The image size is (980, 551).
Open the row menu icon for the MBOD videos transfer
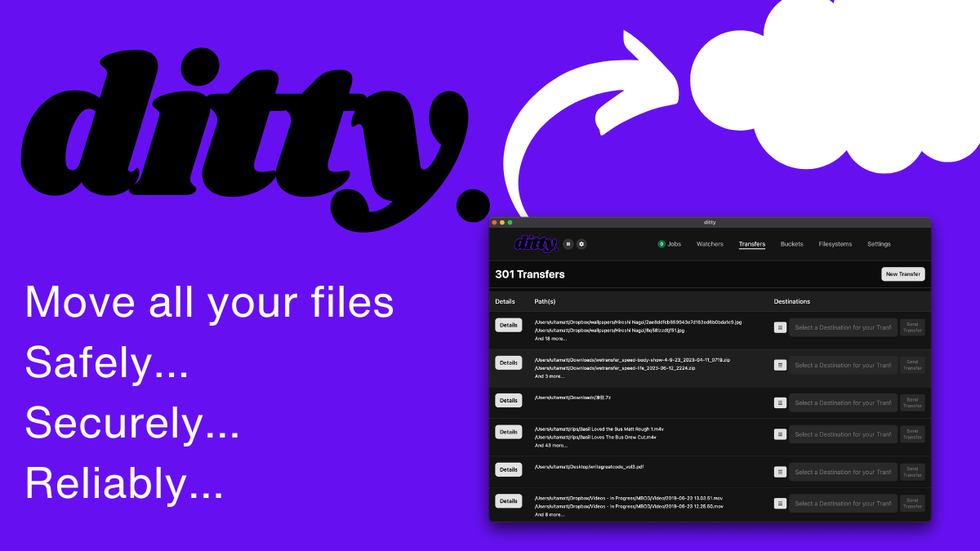[778, 502]
